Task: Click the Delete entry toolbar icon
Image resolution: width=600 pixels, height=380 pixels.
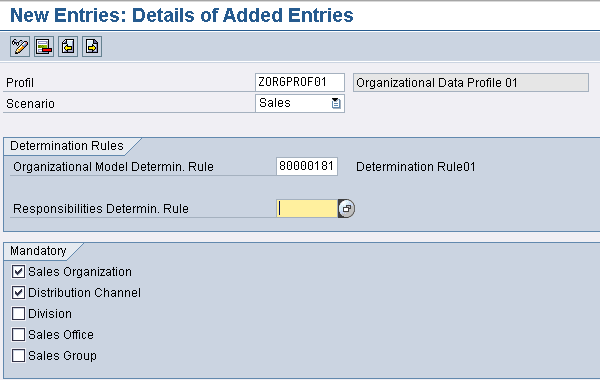Action: (44, 47)
